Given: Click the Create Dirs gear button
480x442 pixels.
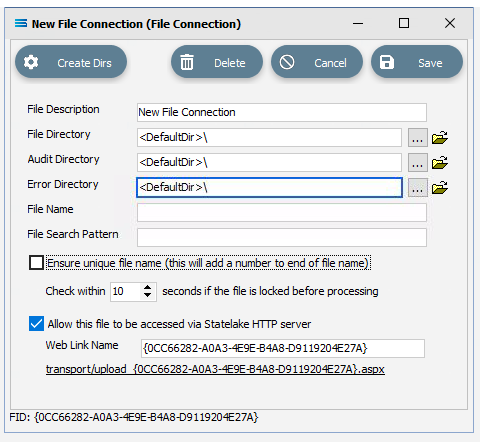Looking at the screenshot, I should click(x=71, y=62).
